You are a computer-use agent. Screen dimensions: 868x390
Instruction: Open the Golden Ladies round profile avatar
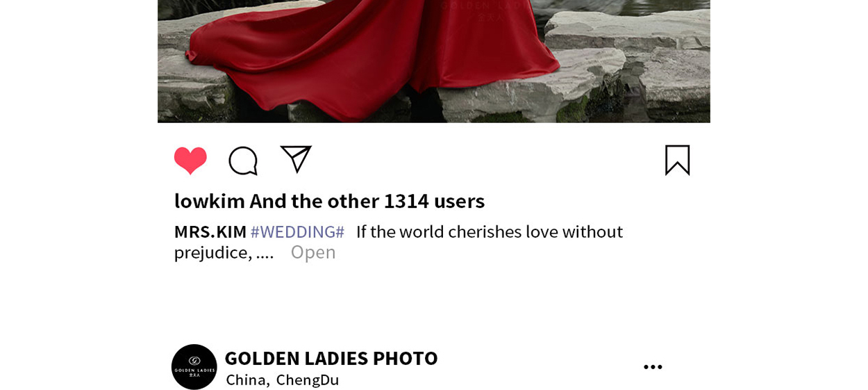[x=194, y=367]
